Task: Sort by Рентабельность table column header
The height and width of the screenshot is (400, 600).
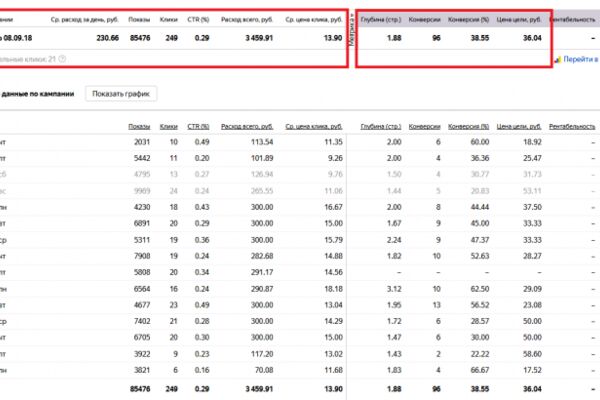Action: 572,126
